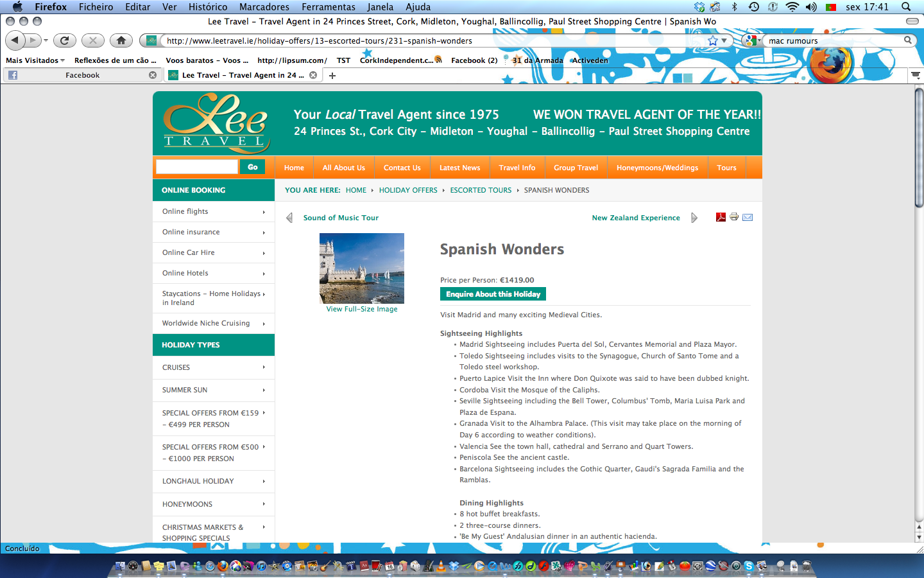Open the Time Machine menu bar icon
924x578 pixels.
coord(754,6)
